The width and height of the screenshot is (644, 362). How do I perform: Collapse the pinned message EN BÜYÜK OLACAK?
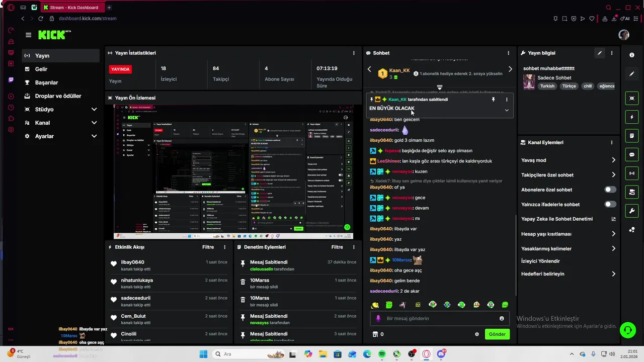coord(507,110)
